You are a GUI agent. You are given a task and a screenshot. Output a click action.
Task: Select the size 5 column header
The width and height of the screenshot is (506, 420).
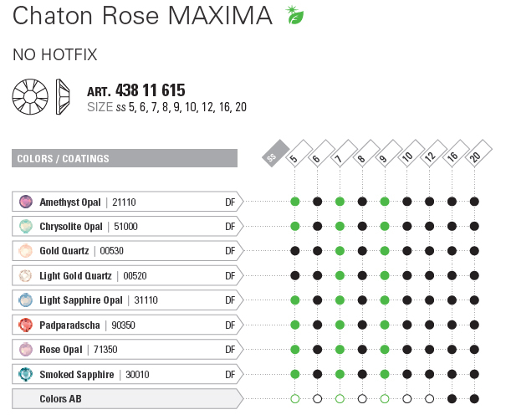[295, 154]
